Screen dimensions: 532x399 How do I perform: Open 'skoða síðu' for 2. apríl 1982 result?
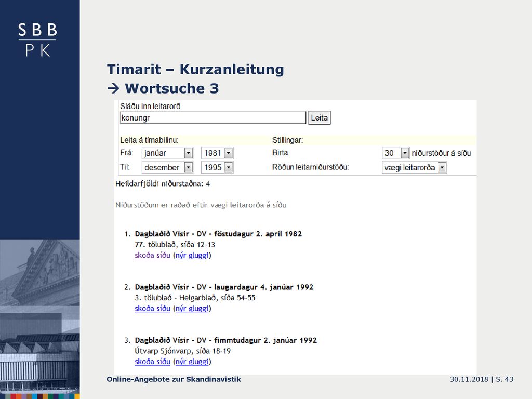(152, 255)
